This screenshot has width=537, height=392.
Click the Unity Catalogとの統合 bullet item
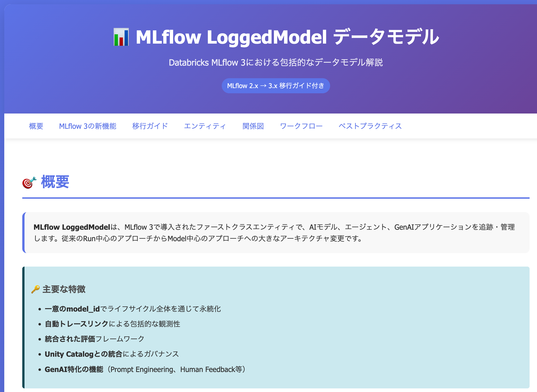[112, 354]
